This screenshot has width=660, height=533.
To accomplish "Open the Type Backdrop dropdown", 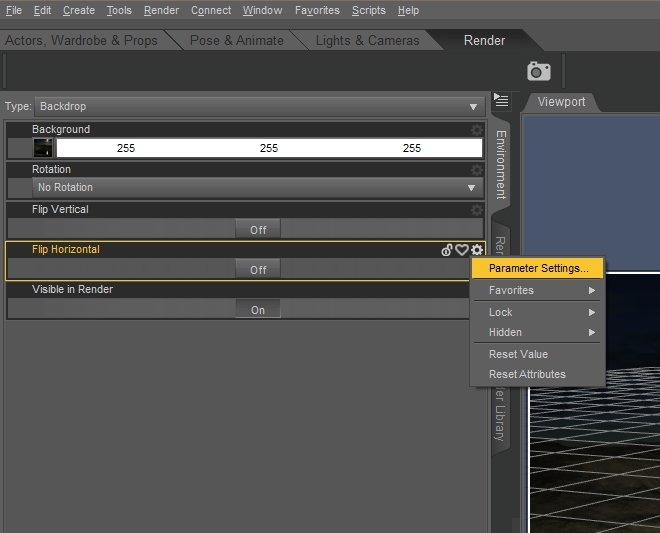I will 260,107.
